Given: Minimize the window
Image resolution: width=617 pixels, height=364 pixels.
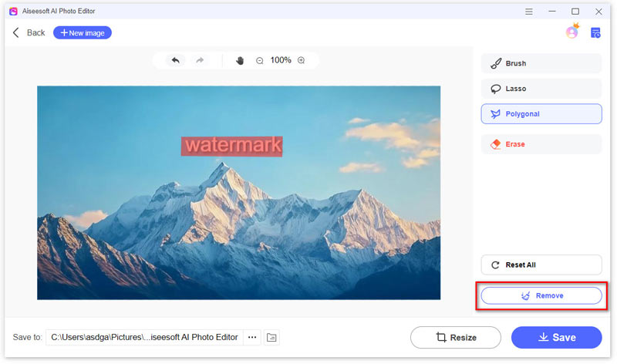Looking at the screenshot, I should point(552,12).
